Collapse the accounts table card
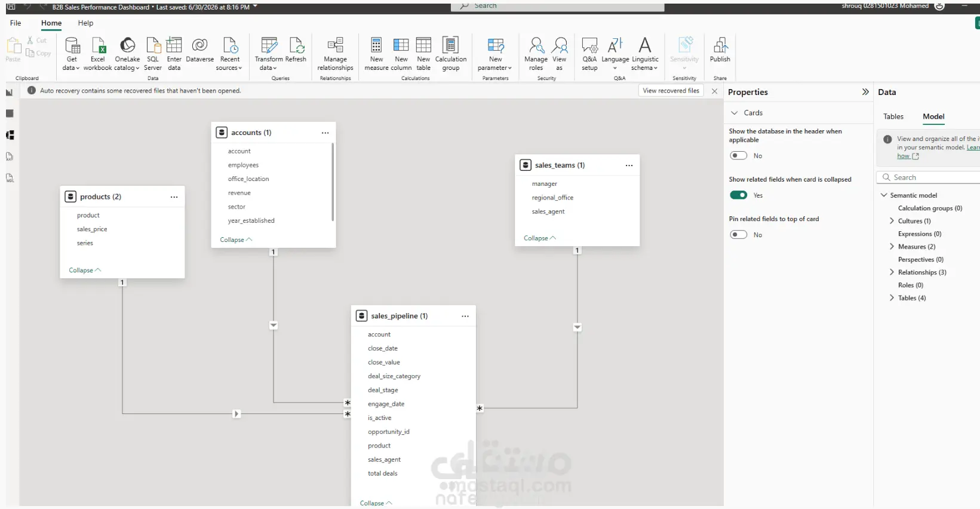The width and height of the screenshot is (980, 509). (x=236, y=240)
